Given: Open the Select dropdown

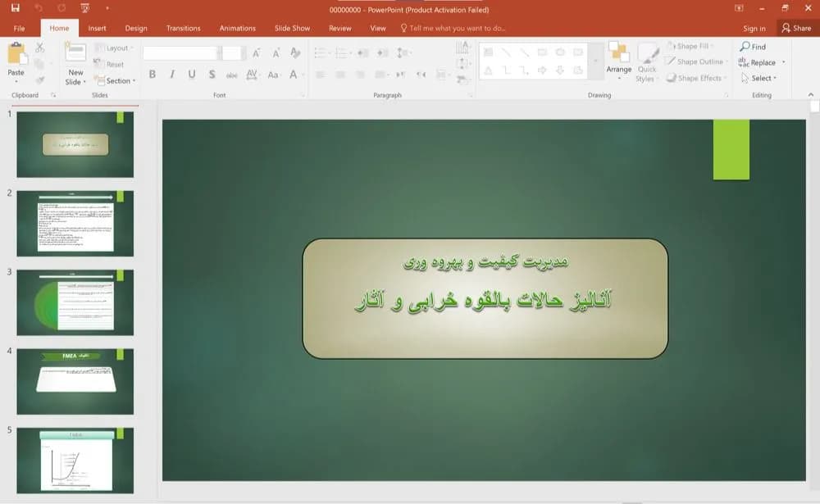Looking at the screenshot, I should click(x=758, y=78).
